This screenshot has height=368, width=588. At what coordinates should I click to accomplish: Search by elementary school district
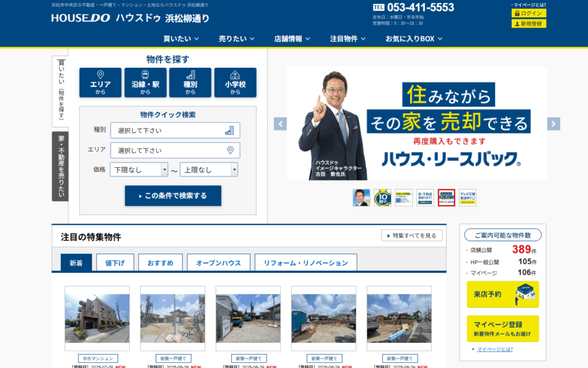click(235, 83)
